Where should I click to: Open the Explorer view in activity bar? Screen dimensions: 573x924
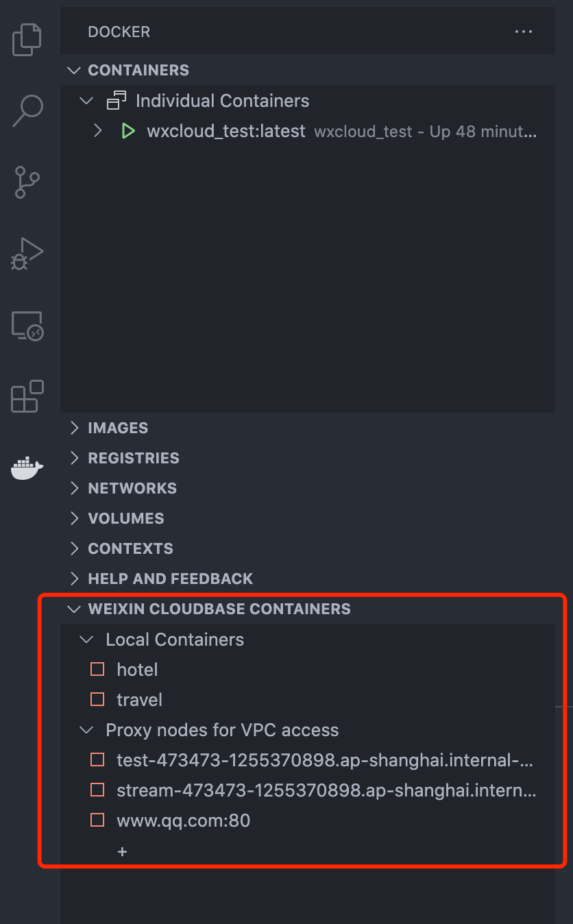tap(27, 40)
